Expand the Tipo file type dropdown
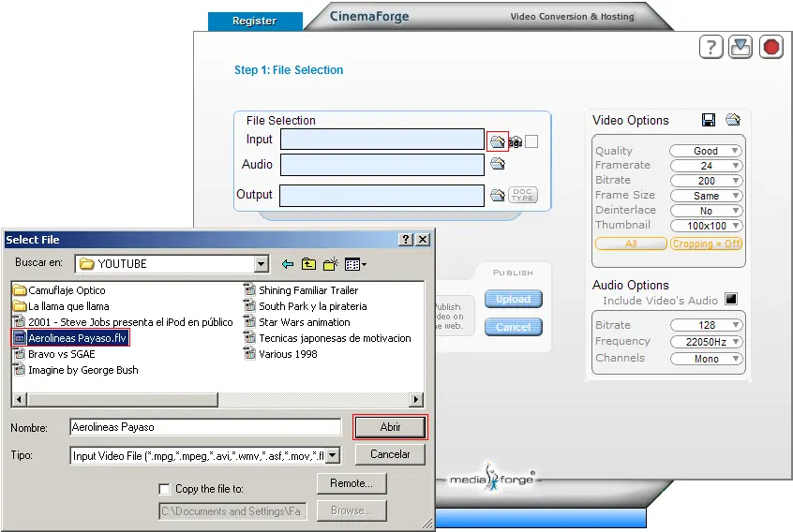The height and width of the screenshot is (532, 793). 333,456
